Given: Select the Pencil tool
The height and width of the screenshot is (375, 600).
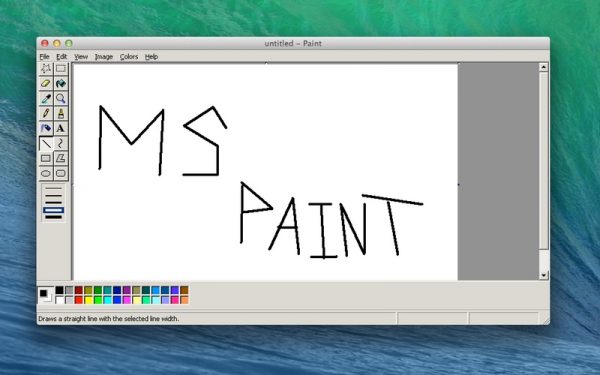Looking at the screenshot, I should tap(46, 113).
